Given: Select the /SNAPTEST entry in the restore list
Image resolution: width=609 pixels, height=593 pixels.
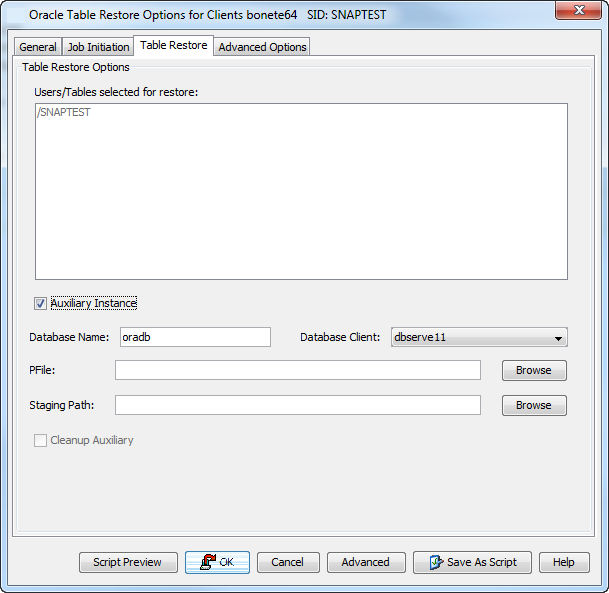Looking at the screenshot, I should pyautogui.click(x=64, y=113).
